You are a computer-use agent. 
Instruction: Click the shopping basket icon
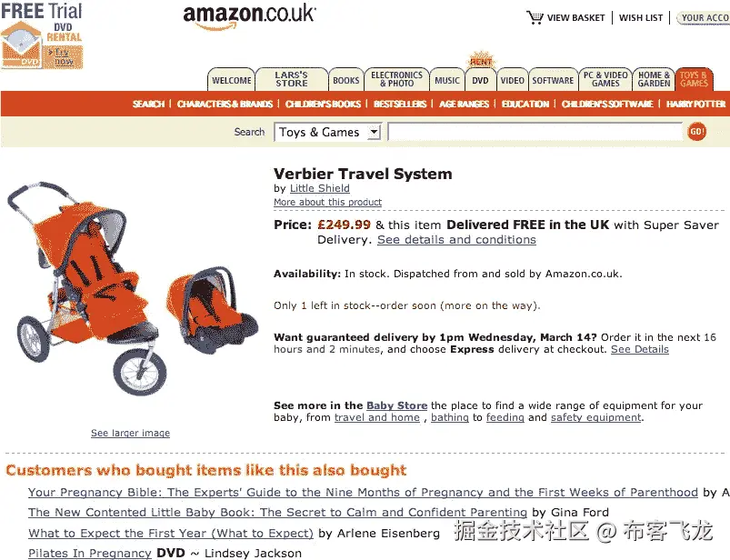coord(535,17)
